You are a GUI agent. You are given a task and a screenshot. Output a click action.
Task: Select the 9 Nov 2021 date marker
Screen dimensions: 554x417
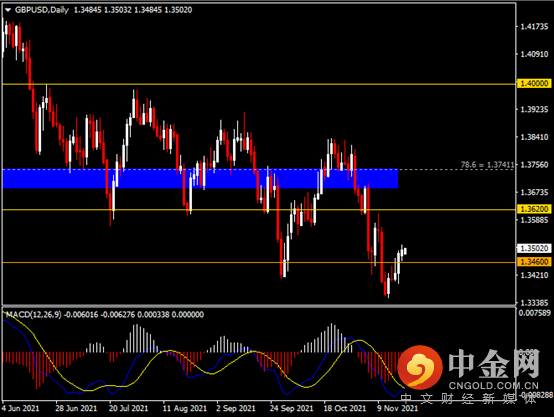(397, 409)
